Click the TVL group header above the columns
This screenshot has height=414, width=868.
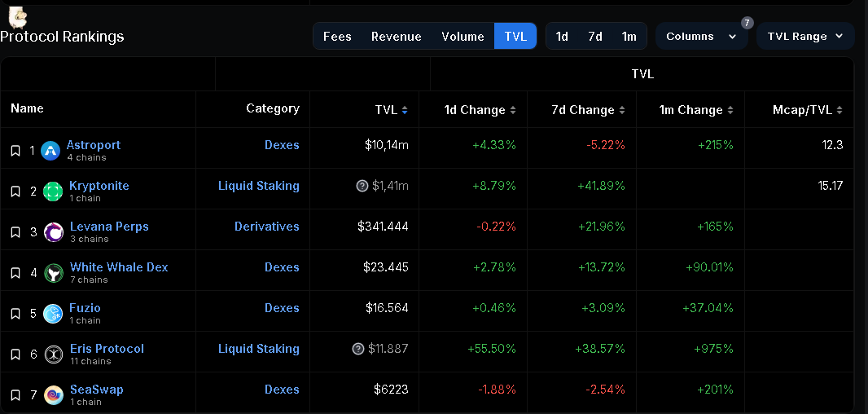[642, 73]
